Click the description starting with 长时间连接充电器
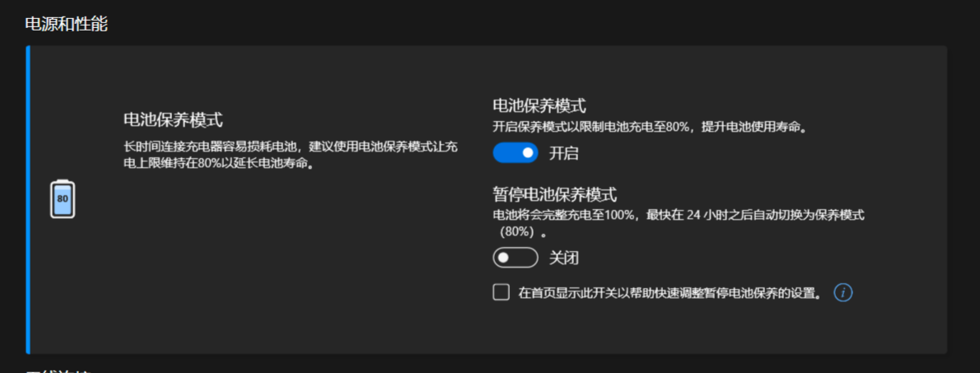 pyautogui.click(x=292, y=156)
